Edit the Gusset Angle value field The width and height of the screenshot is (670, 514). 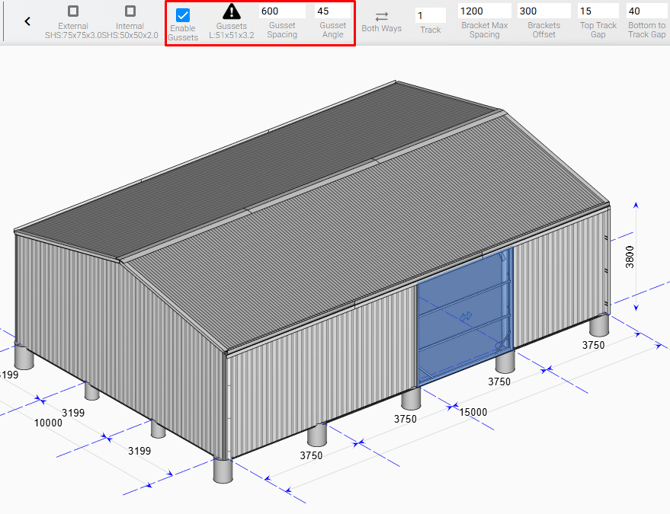pyautogui.click(x=332, y=12)
